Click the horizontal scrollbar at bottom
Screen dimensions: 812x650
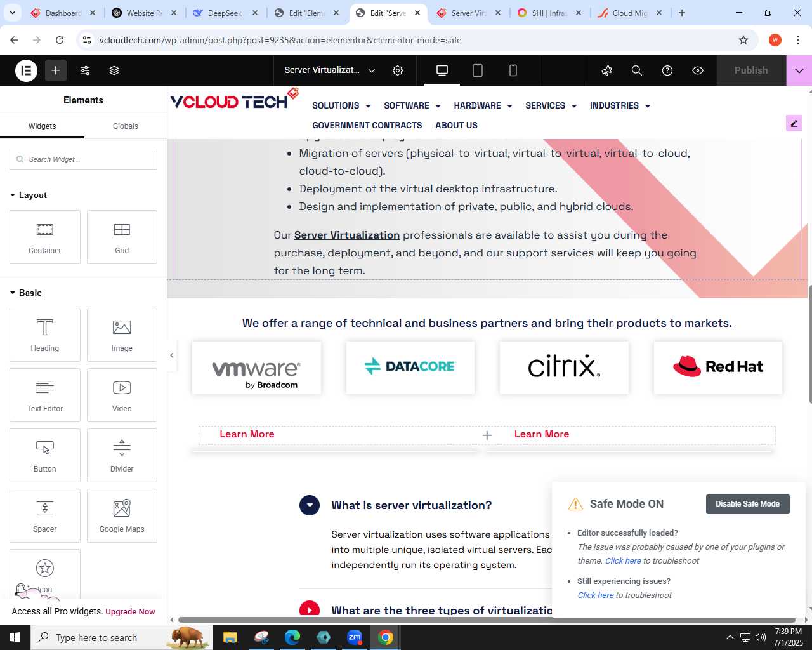[x=487, y=620]
